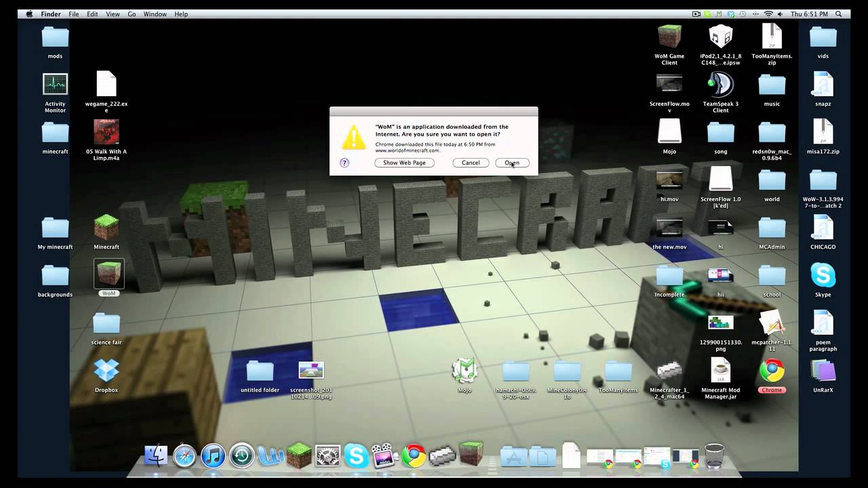Open Safari from the Dock
868x488 pixels.
(x=184, y=455)
